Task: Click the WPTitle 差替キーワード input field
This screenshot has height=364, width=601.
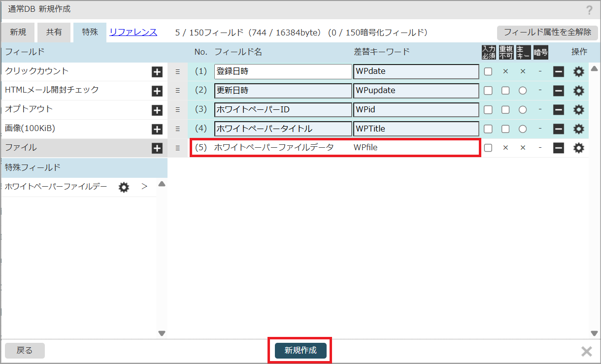Action: click(x=416, y=129)
